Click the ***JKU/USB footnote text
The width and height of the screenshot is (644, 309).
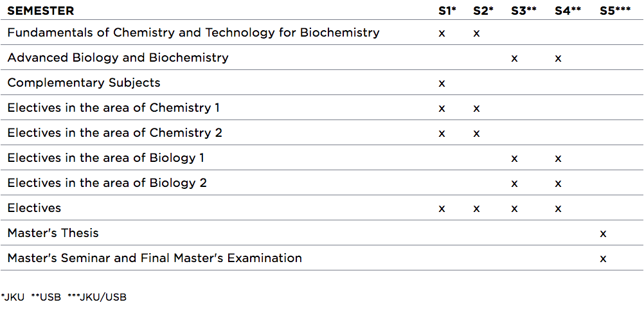97,297
